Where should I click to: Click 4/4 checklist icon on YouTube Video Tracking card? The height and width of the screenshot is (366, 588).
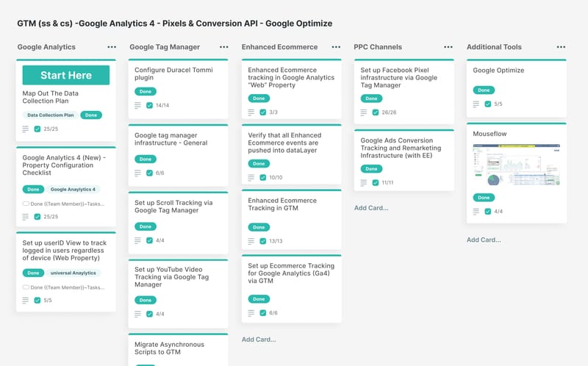tap(149, 314)
